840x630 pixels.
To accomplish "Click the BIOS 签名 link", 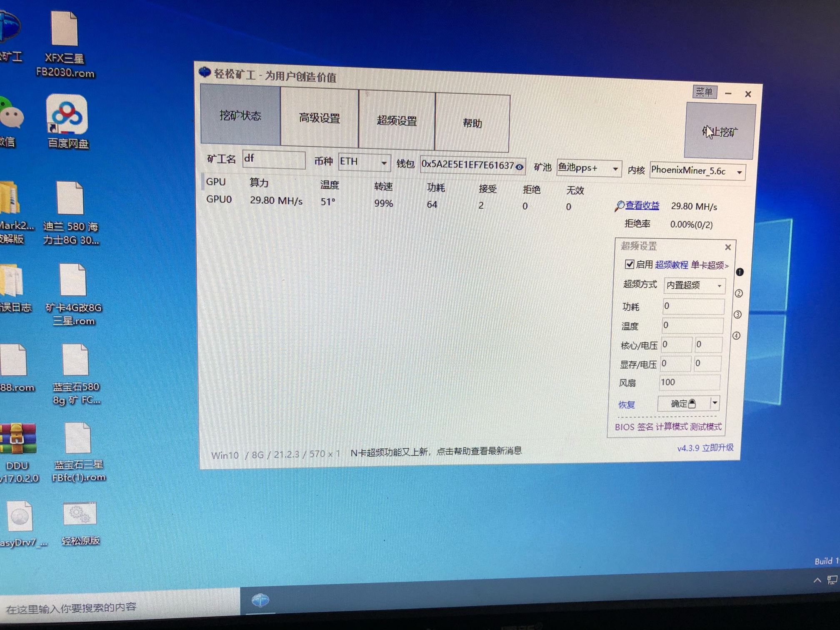I will 634,427.
